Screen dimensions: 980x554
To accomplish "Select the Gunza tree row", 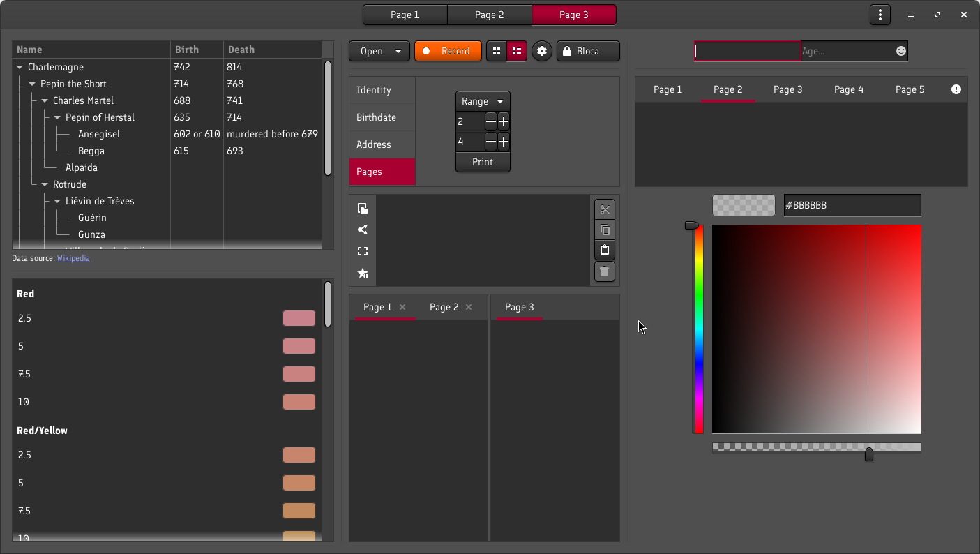I will click(167, 234).
